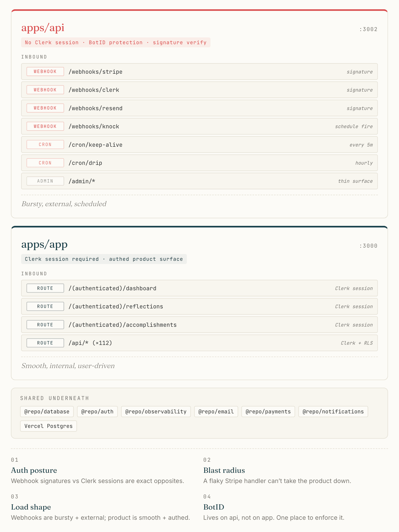The width and height of the screenshot is (399, 532).
Task: Click the 'Clerk + RLS' note
Action: [357, 343]
